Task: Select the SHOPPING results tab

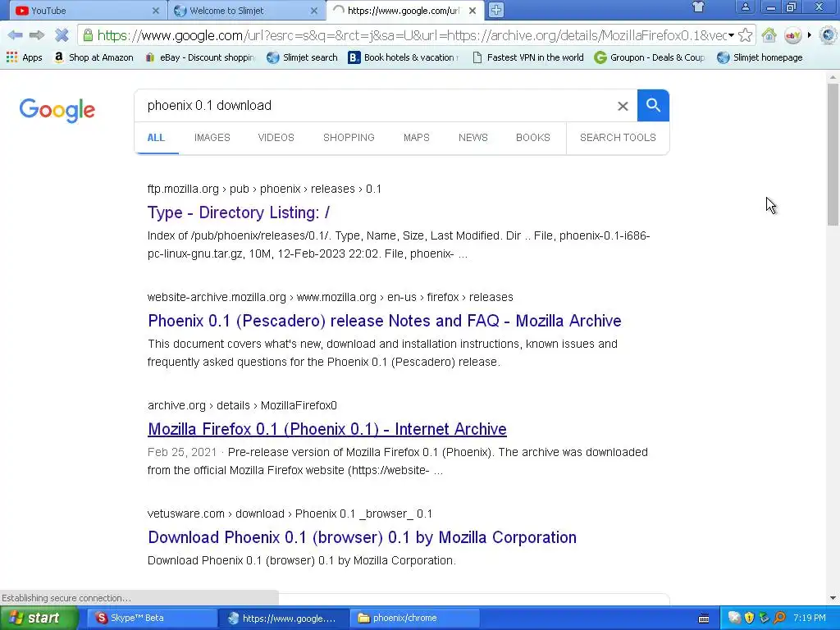Action: click(x=349, y=138)
